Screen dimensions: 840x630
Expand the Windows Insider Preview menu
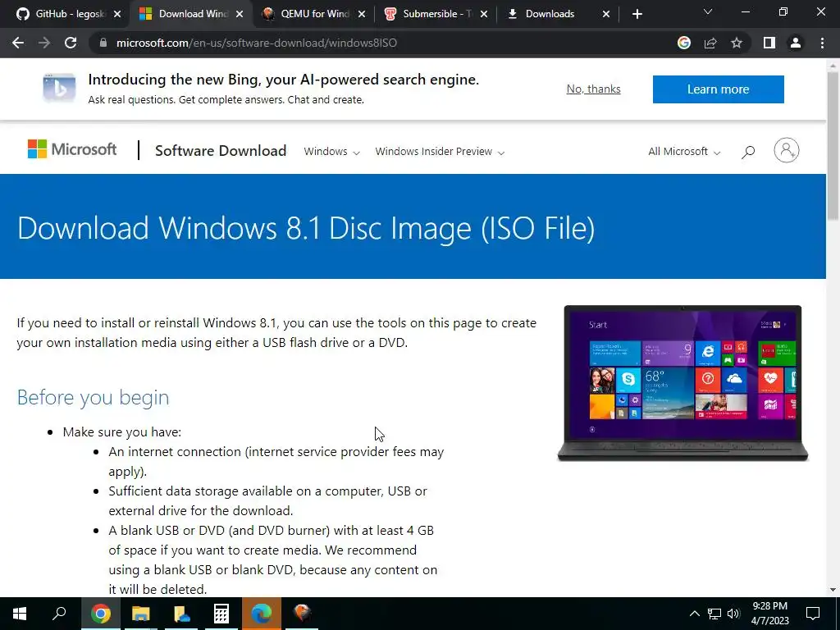tap(440, 152)
